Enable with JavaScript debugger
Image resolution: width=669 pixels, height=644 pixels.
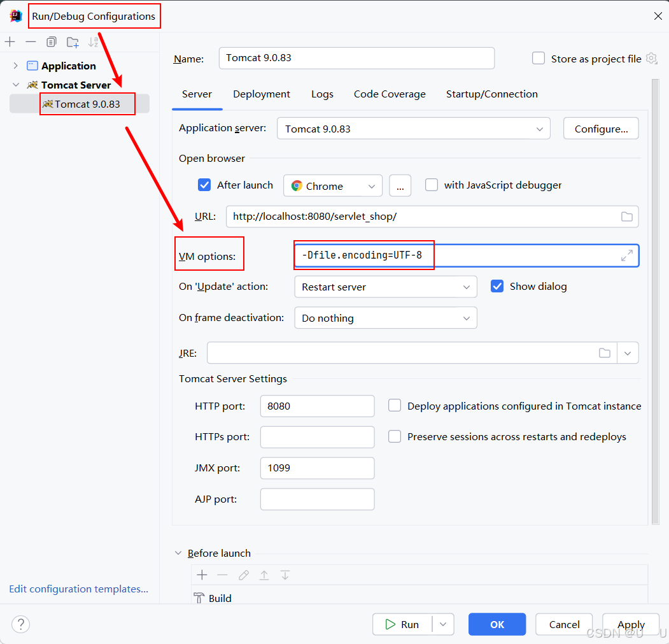coord(432,185)
